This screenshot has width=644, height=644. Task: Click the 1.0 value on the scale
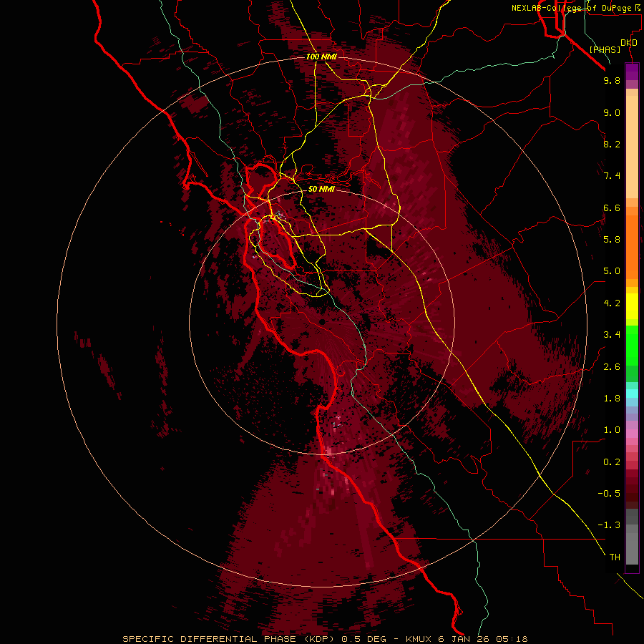click(612, 430)
